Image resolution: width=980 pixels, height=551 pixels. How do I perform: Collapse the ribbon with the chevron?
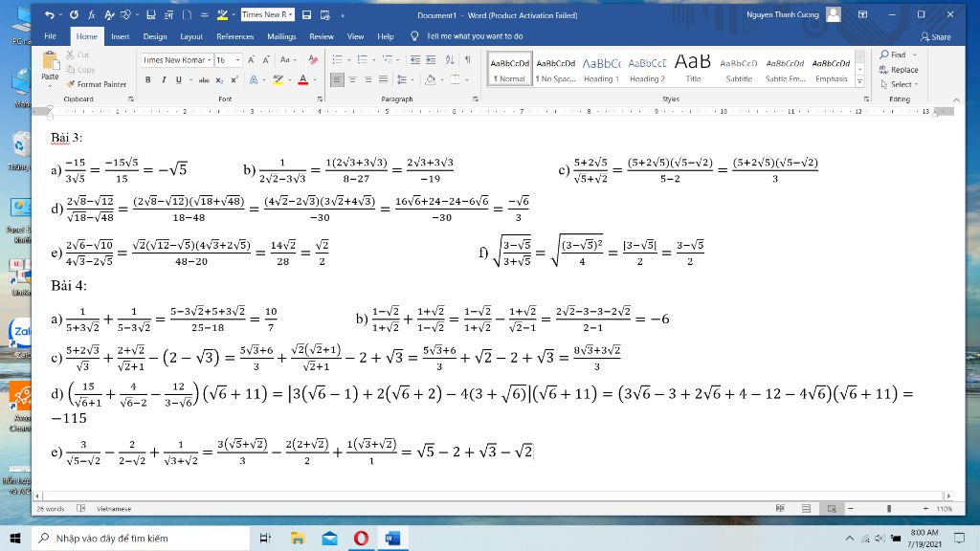pos(956,99)
